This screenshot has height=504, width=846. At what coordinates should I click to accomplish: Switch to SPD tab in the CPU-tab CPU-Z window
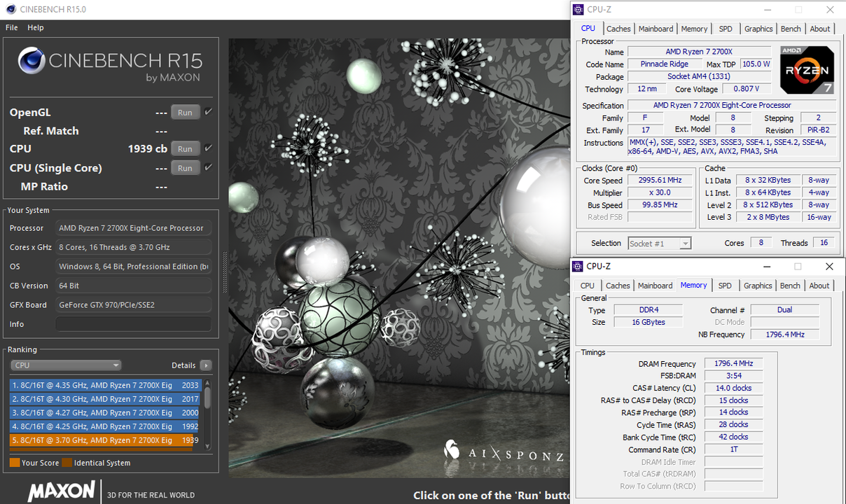(x=726, y=29)
